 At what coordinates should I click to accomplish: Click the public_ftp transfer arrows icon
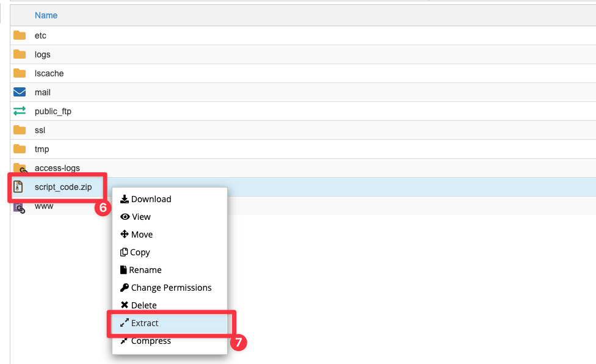pyautogui.click(x=20, y=111)
